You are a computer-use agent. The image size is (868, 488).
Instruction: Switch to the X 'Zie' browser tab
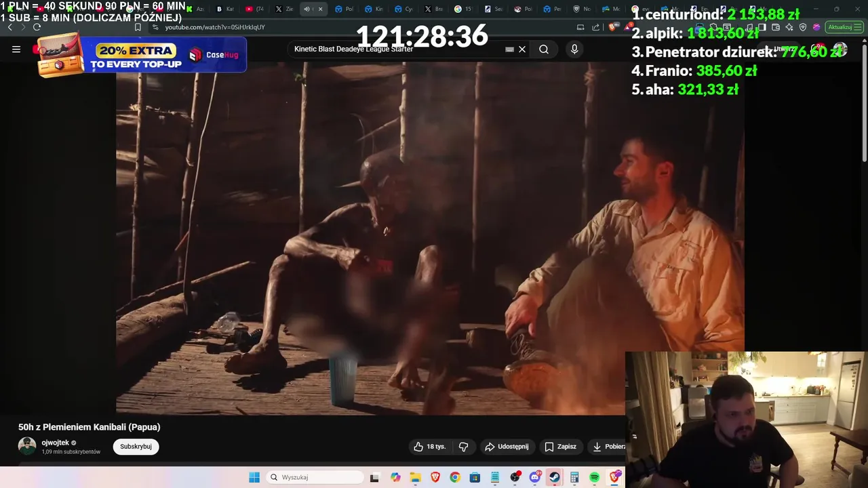click(284, 9)
